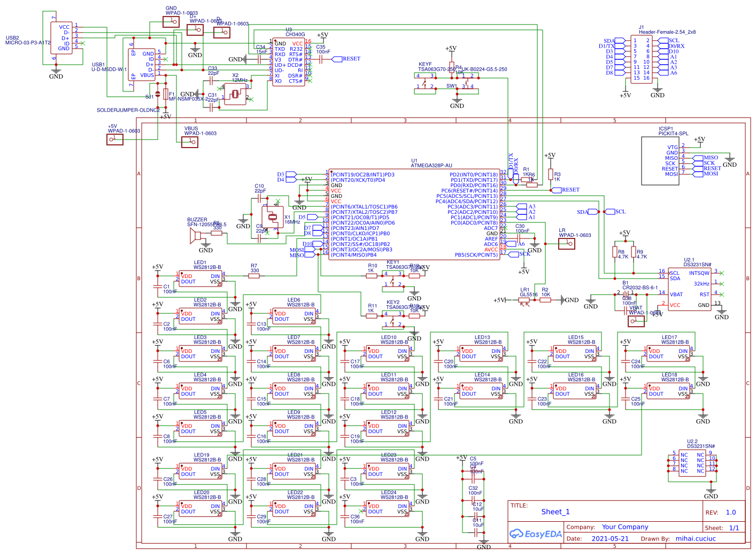
Task: Click the KEY1 tactile switch symbol
Action: click(392, 280)
